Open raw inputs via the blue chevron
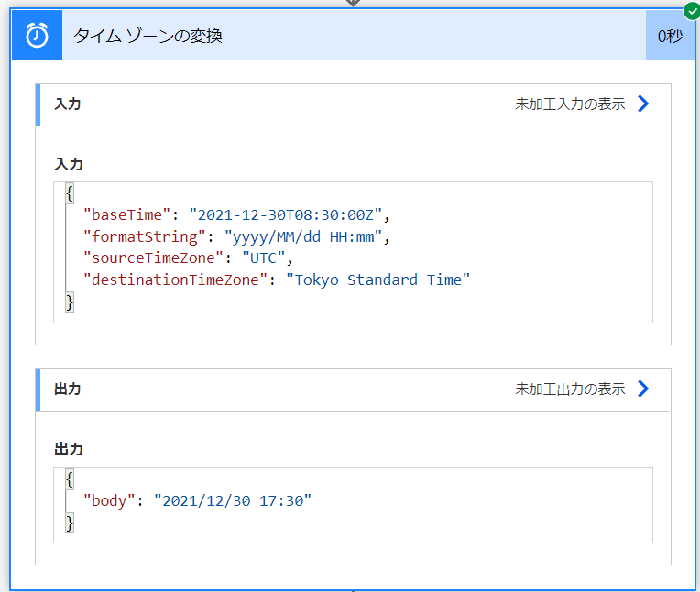The height and width of the screenshot is (592, 700). click(x=643, y=104)
